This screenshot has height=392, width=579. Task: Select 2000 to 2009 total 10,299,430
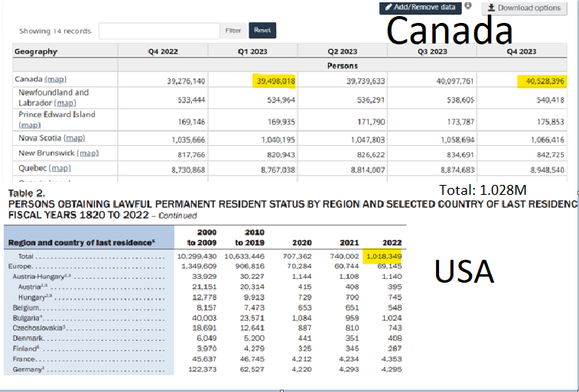[x=197, y=256]
